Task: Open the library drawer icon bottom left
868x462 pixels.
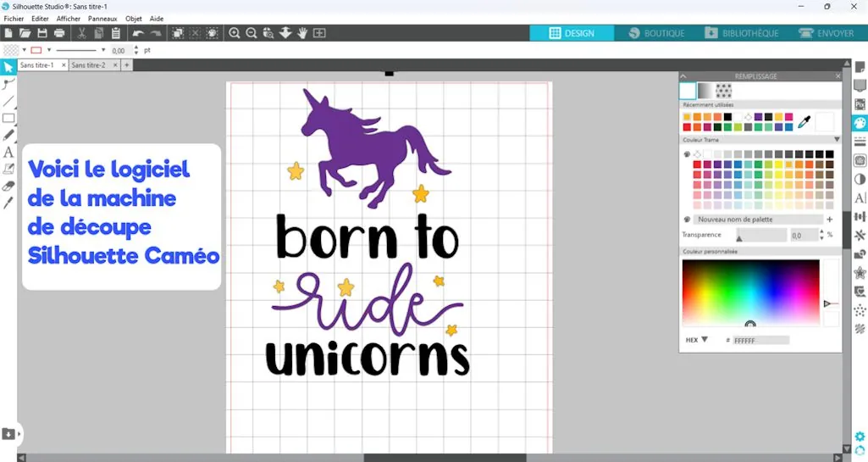Action: [x=8, y=434]
